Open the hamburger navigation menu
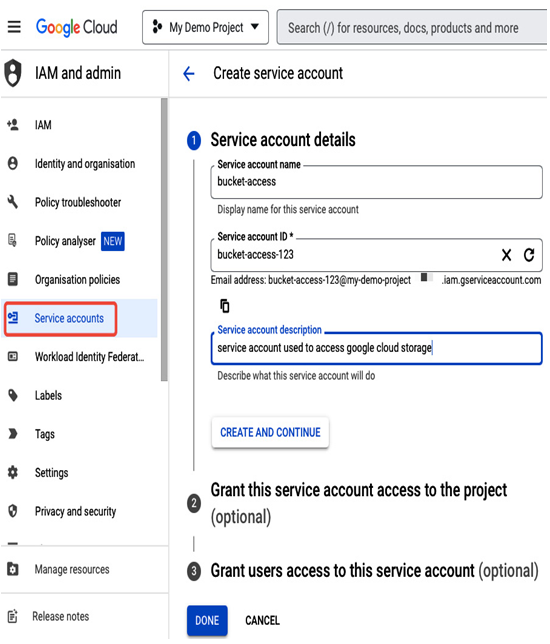Screen dimensions: 550x644 click(x=14, y=27)
